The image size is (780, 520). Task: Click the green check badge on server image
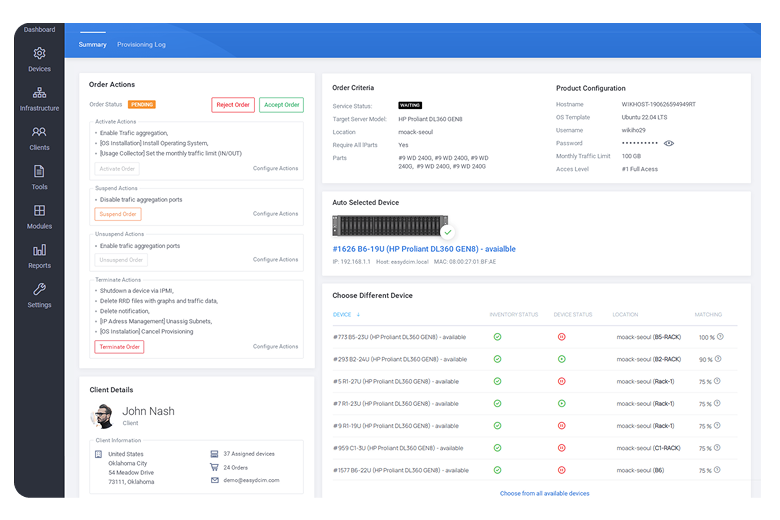(x=448, y=232)
